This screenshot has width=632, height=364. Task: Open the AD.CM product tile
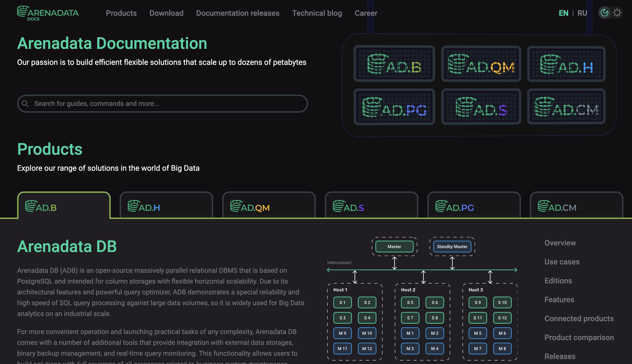(x=566, y=107)
